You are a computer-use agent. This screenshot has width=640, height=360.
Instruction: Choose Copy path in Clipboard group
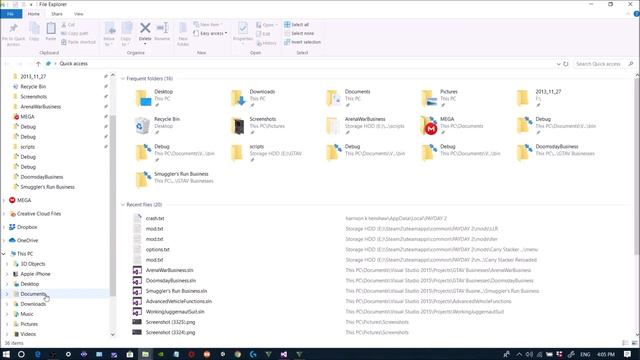pos(74,33)
